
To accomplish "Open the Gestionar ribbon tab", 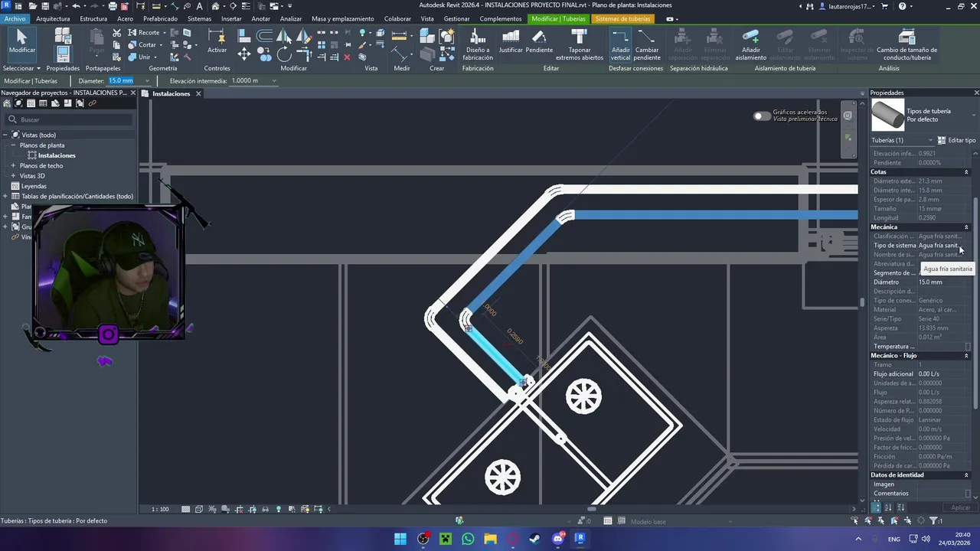I will tap(456, 18).
